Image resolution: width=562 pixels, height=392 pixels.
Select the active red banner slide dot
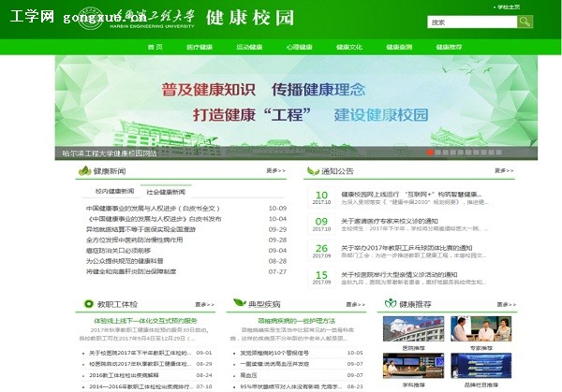point(430,152)
